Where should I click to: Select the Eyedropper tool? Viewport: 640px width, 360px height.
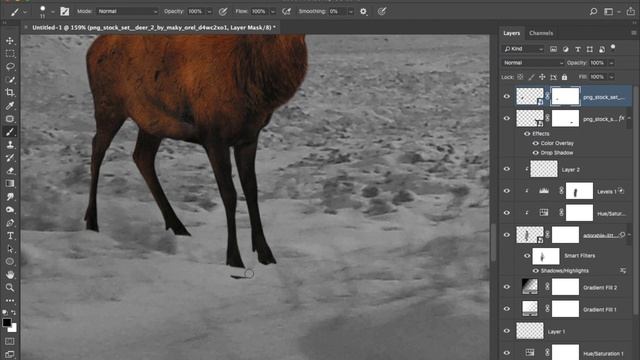pos(10,106)
